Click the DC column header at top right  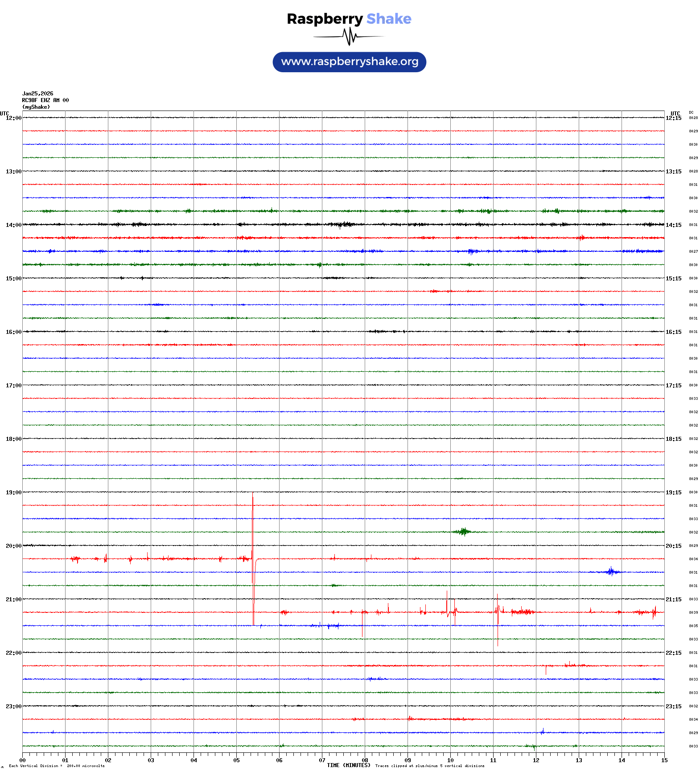[691, 113]
